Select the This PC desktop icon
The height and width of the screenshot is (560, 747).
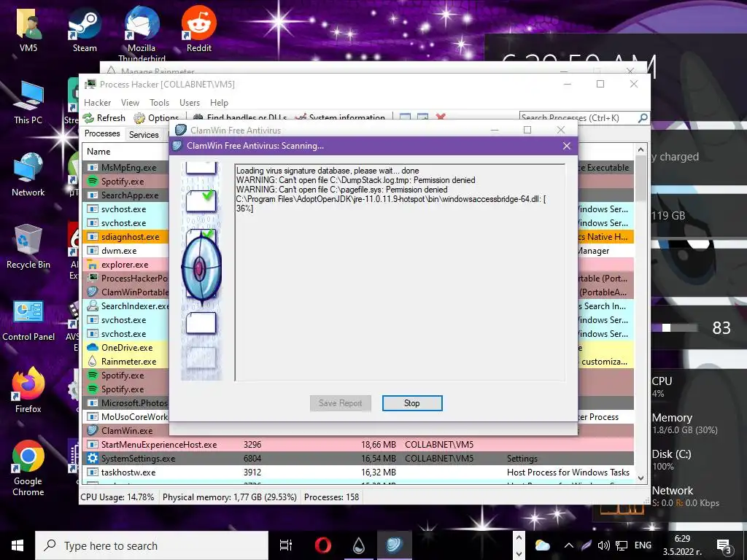click(28, 103)
